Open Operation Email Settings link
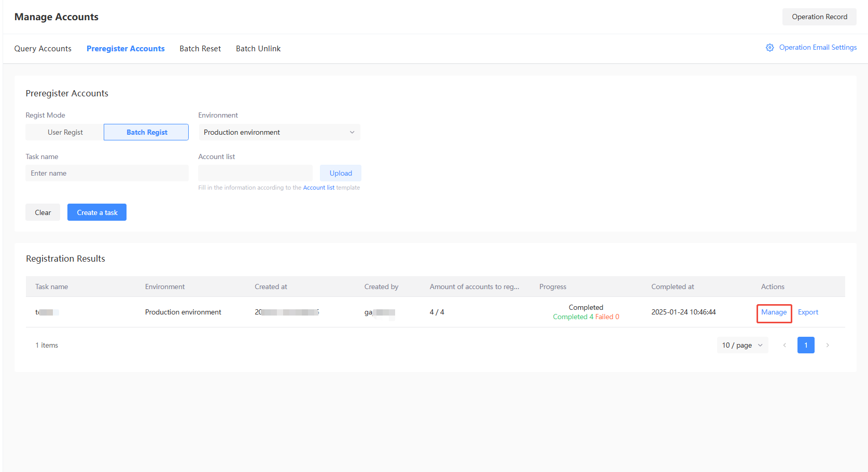 pos(818,48)
